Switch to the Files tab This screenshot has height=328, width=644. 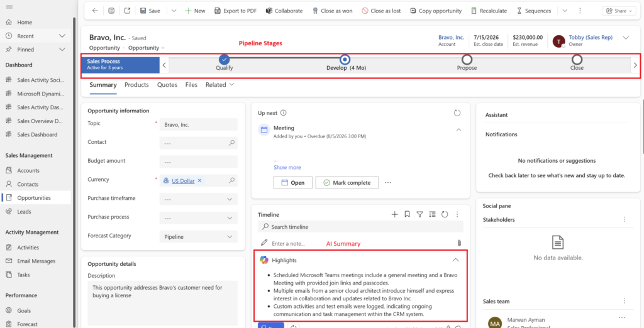click(191, 85)
